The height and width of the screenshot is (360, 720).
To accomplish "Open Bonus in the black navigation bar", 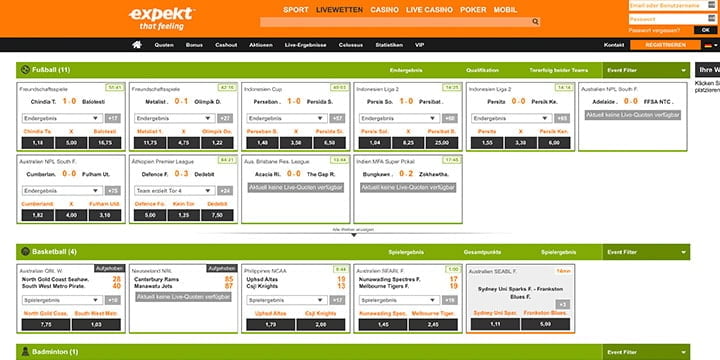I will tap(194, 45).
